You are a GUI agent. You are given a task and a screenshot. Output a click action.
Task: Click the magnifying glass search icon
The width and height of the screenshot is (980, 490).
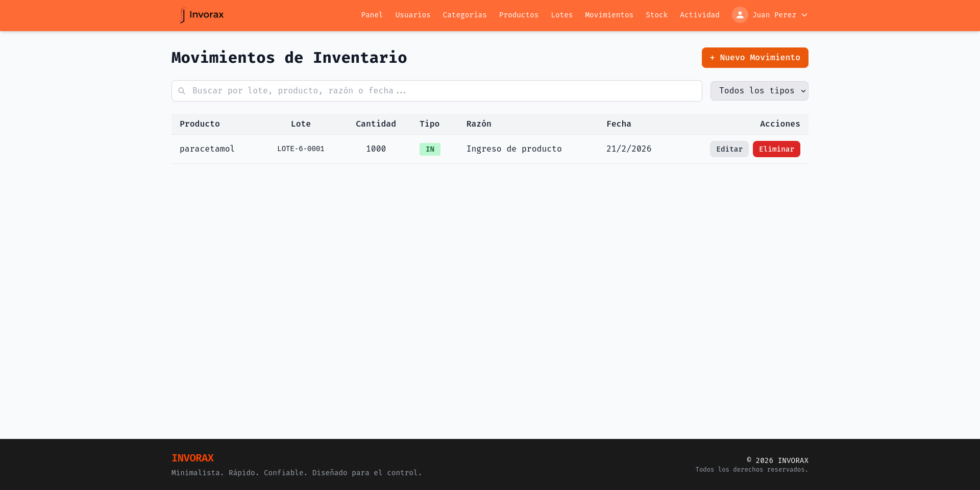coord(182,90)
